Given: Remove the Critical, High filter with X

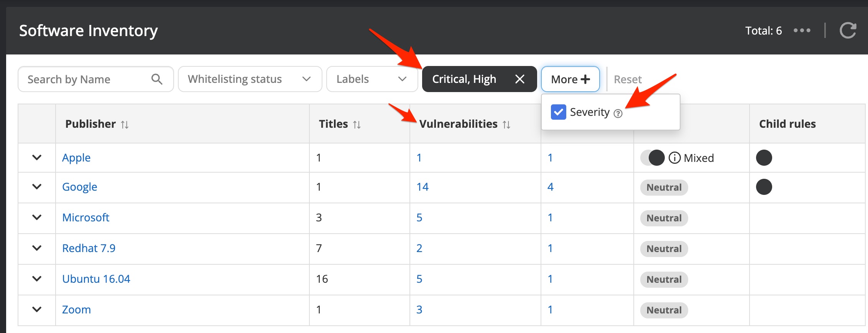Looking at the screenshot, I should tap(519, 79).
